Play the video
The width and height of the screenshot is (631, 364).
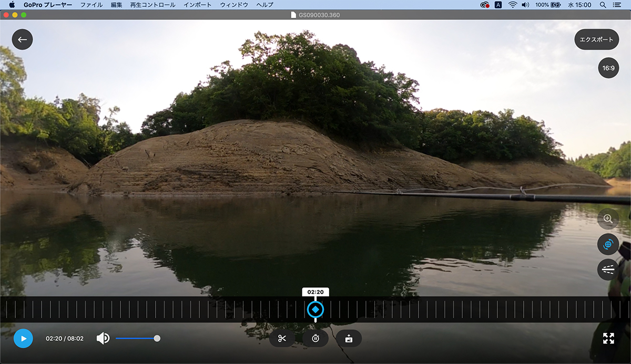coord(23,338)
